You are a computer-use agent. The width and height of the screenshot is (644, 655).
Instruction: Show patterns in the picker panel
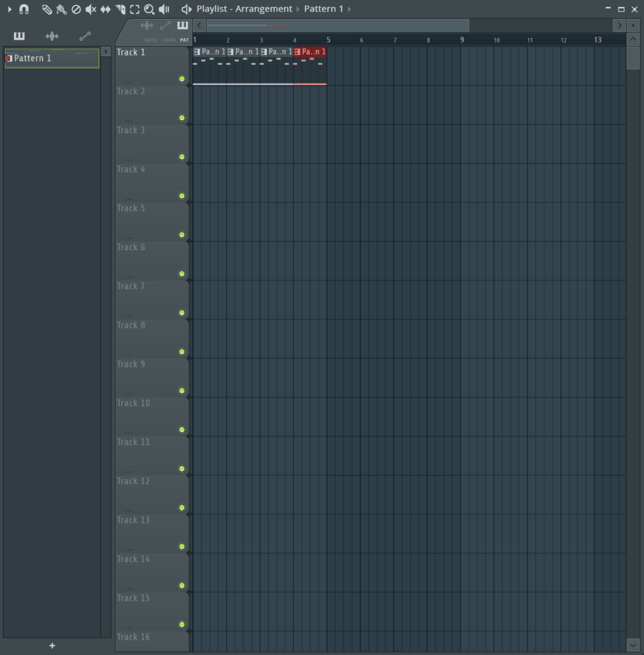click(x=19, y=36)
